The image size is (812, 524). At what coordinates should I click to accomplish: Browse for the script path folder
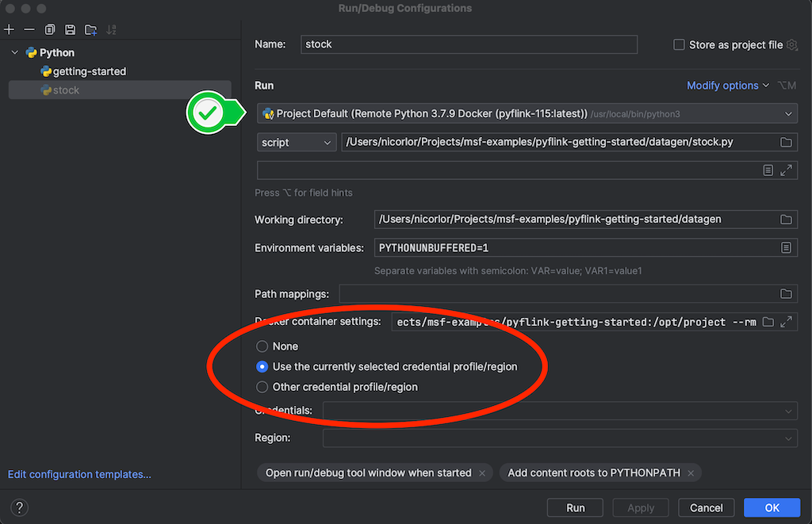click(x=786, y=142)
